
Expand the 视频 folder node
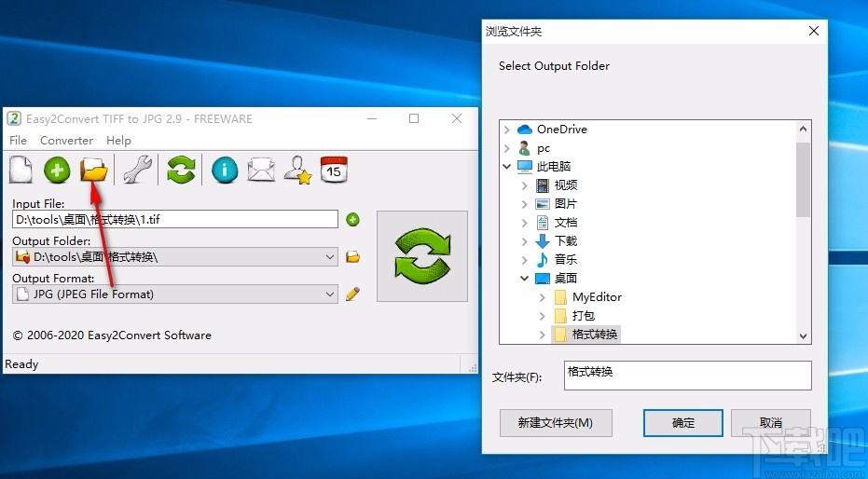click(524, 185)
